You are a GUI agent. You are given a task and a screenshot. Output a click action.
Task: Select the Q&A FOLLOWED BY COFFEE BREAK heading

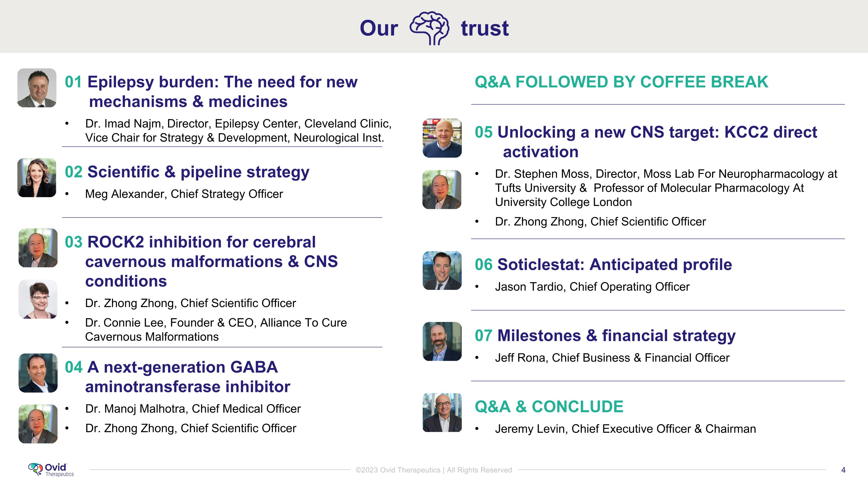[x=621, y=82]
